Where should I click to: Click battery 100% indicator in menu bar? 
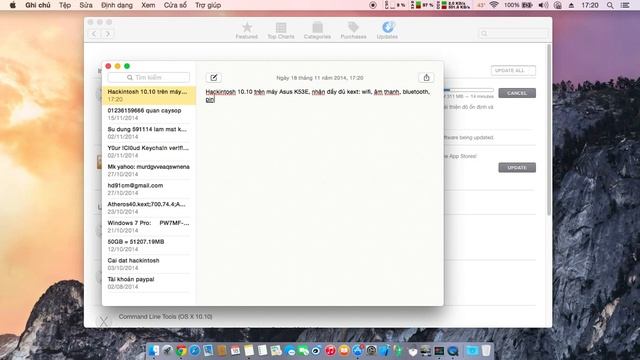pyautogui.click(x=518, y=5)
